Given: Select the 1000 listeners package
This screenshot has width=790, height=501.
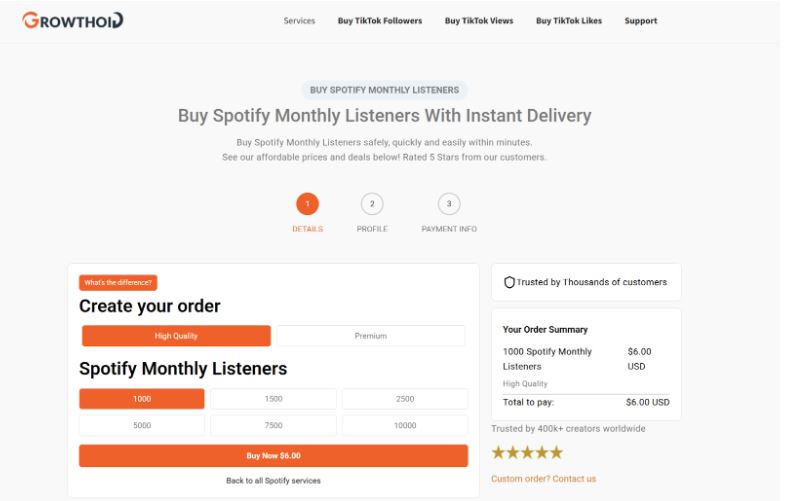Looking at the screenshot, I should point(142,399).
